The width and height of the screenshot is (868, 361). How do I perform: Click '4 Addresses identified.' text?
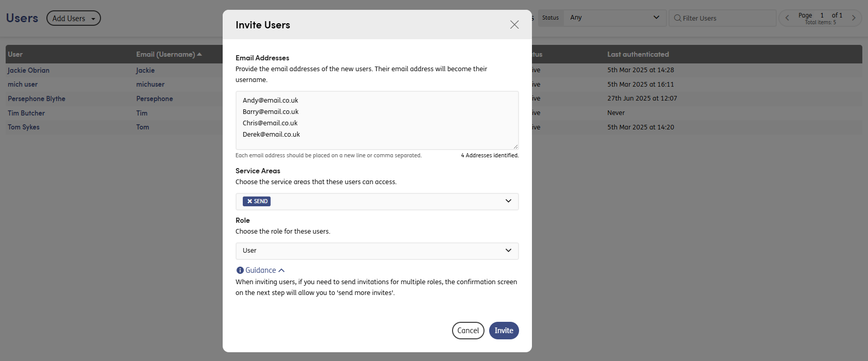[490, 155]
